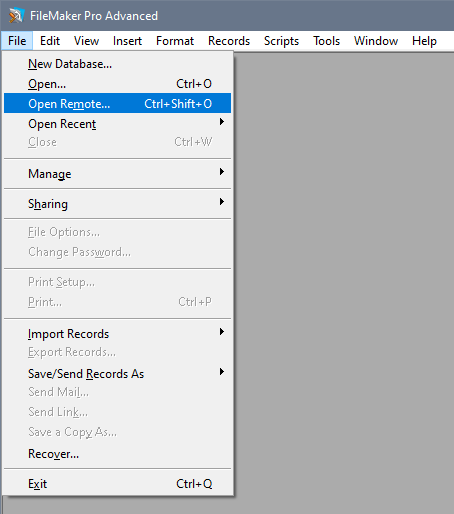Choose Open Remote... menu item
Screen dimensions: 454x514
[117, 103]
